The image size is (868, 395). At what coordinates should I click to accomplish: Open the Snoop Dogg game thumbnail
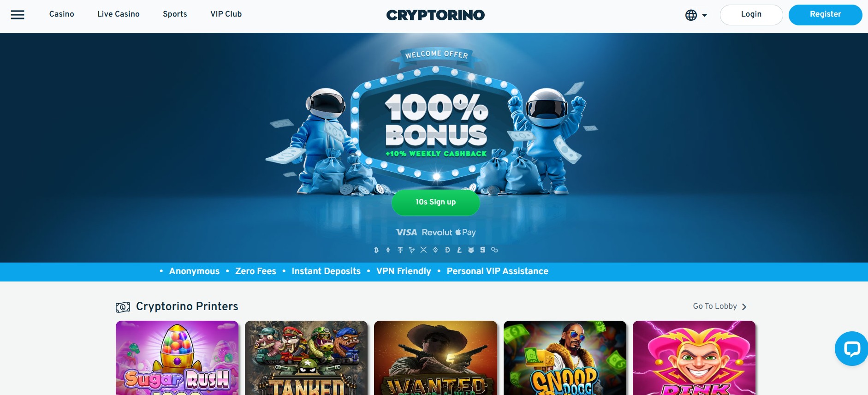tap(565, 358)
